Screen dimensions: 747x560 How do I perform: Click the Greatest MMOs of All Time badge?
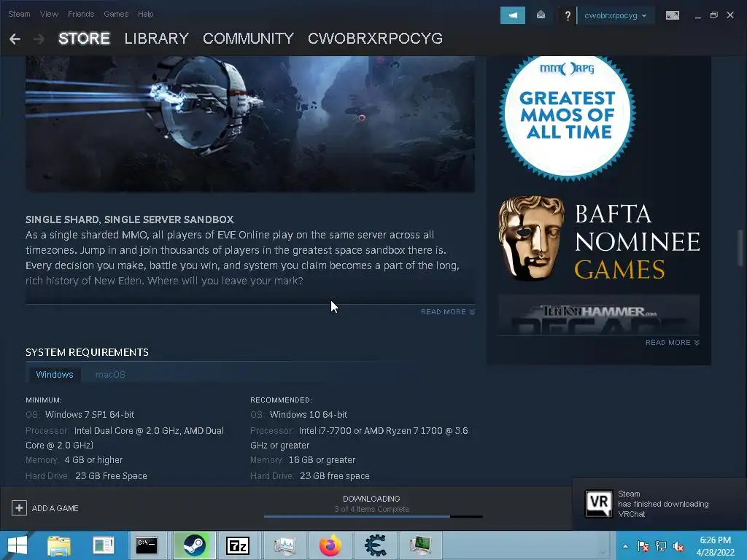[567, 118]
